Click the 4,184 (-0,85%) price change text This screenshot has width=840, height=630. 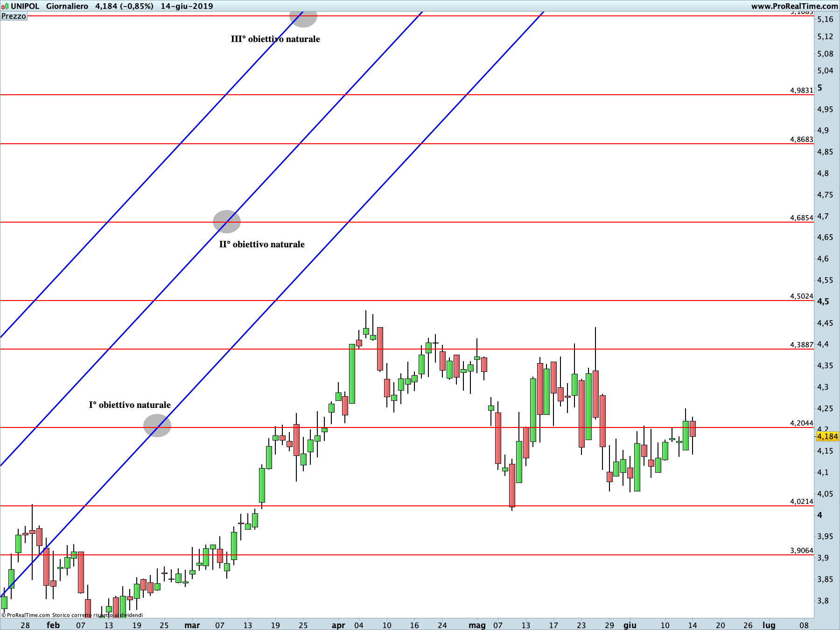pyautogui.click(x=124, y=6)
